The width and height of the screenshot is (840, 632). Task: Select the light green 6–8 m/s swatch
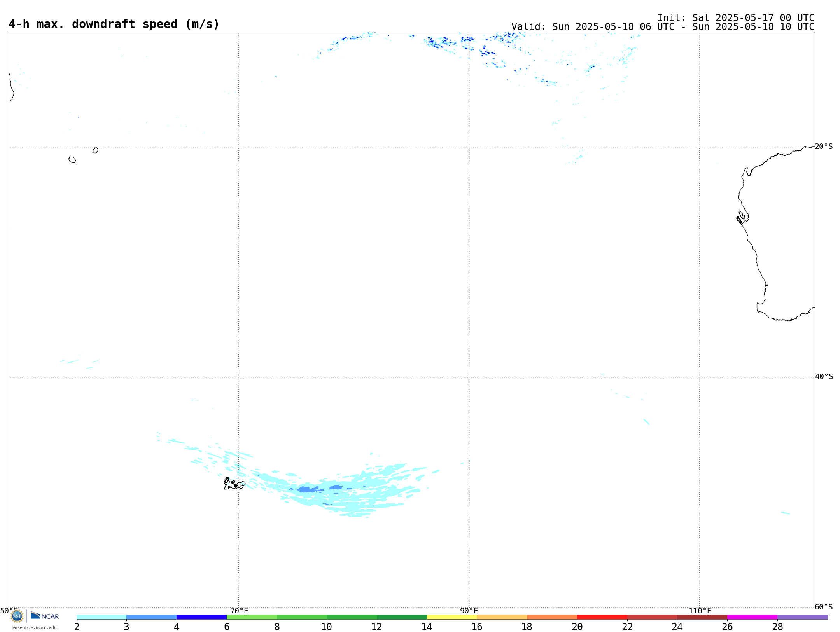click(x=252, y=617)
